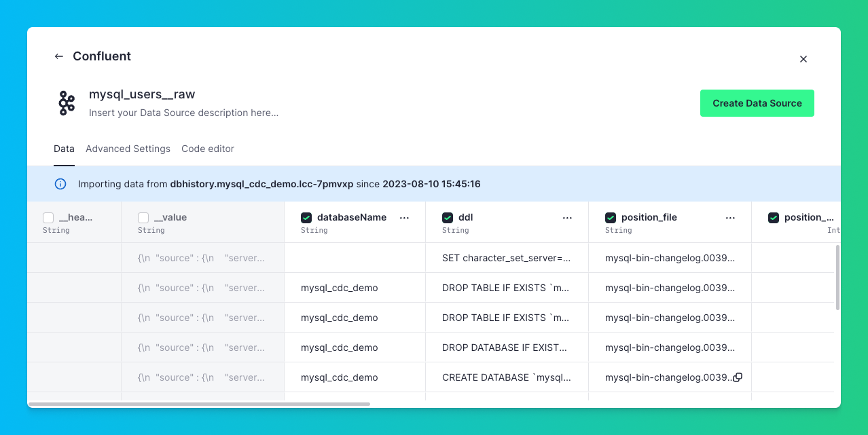Select the topic name dbhistory.mysql_cdc_demo.lcc-7pmvxp
The image size is (868, 435).
[262, 184]
